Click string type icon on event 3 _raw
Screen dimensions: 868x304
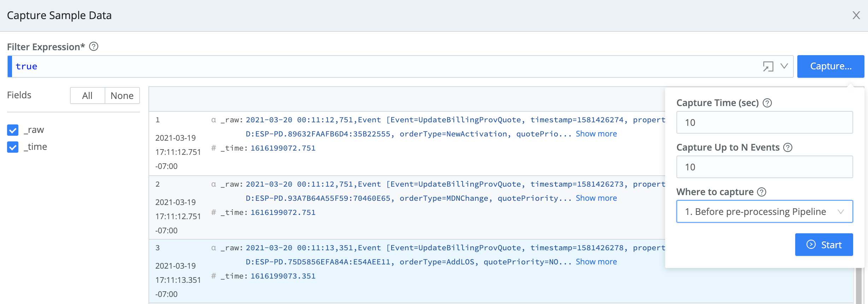(x=213, y=248)
